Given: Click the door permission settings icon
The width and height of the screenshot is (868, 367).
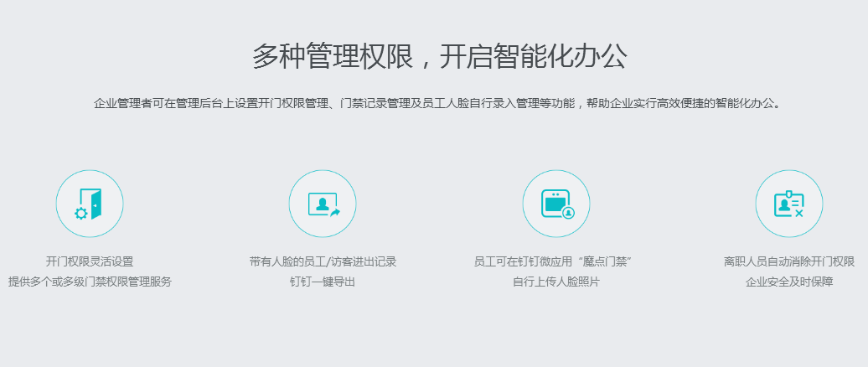Looking at the screenshot, I should coord(90,204).
